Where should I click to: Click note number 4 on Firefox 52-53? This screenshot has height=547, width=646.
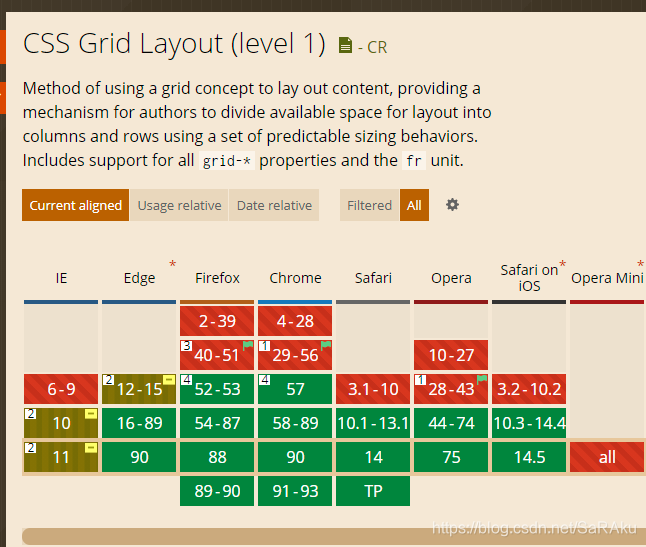click(187, 380)
